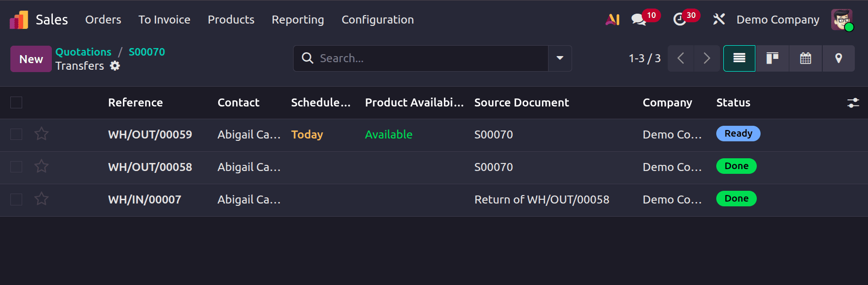The width and height of the screenshot is (868, 285).
Task: Open the messages chat icon
Action: pos(639,20)
